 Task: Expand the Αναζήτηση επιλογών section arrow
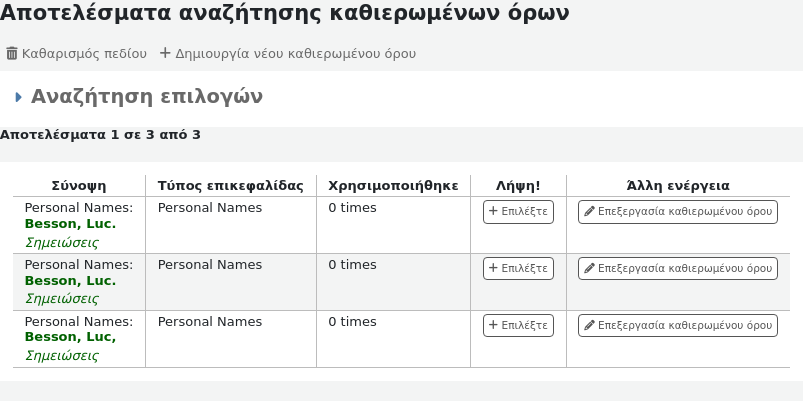pyautogui.click(x=18, y=97)
